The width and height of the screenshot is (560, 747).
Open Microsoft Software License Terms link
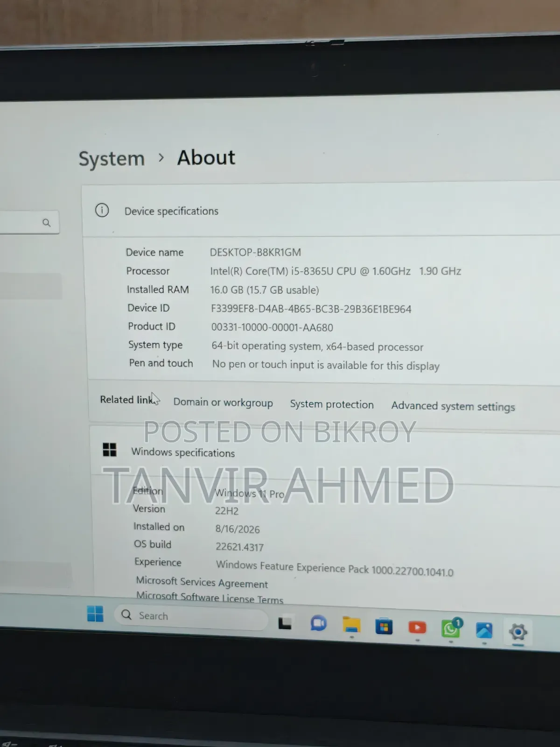coord(210,598)
